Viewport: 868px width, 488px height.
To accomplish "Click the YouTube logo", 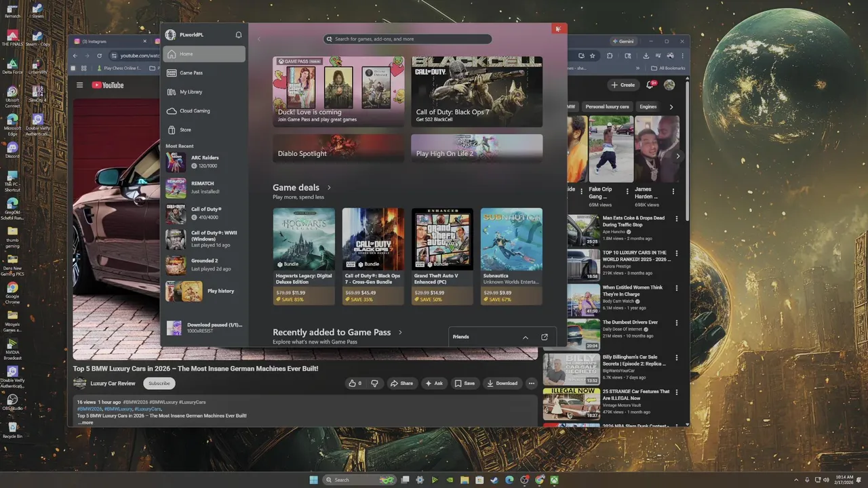I will click(108, 85).
